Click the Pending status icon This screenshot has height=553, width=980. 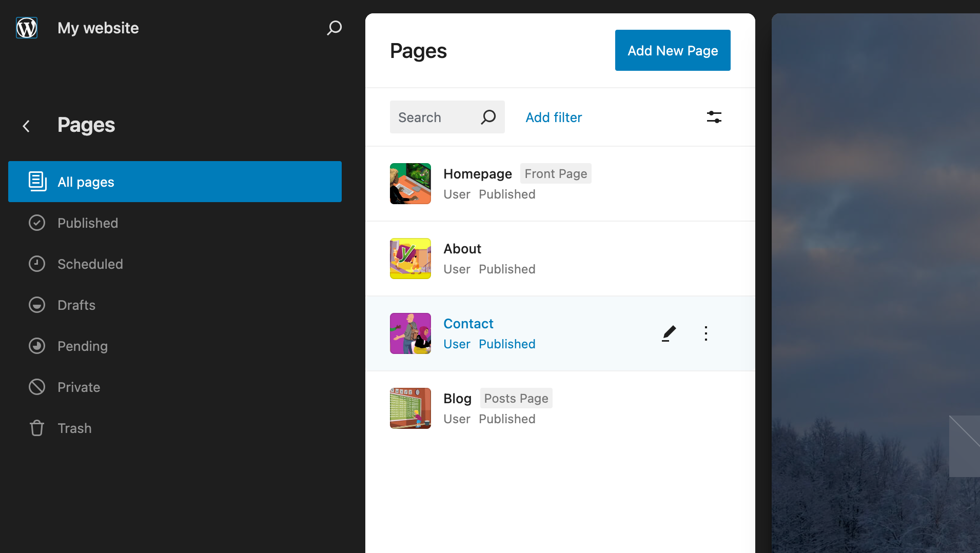point(37,346)
